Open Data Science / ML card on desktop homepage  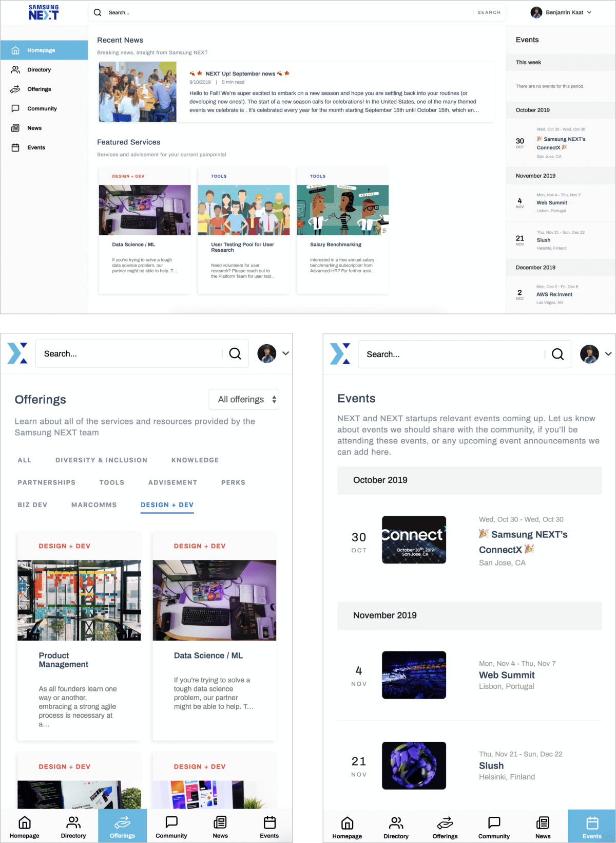pyautogui.click(x=145, y=231)
